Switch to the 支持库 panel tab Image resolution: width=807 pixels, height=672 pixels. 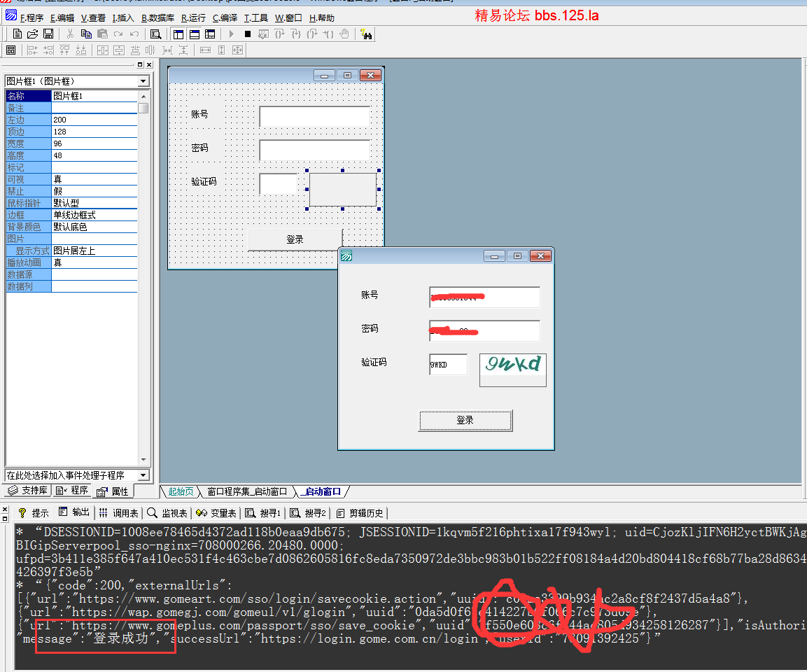(28, 491)
